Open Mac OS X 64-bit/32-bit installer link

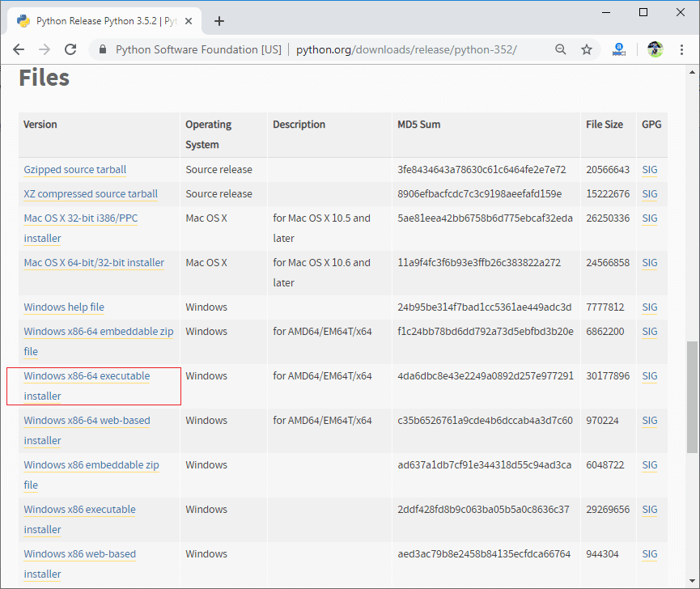[x=94, y=263]
